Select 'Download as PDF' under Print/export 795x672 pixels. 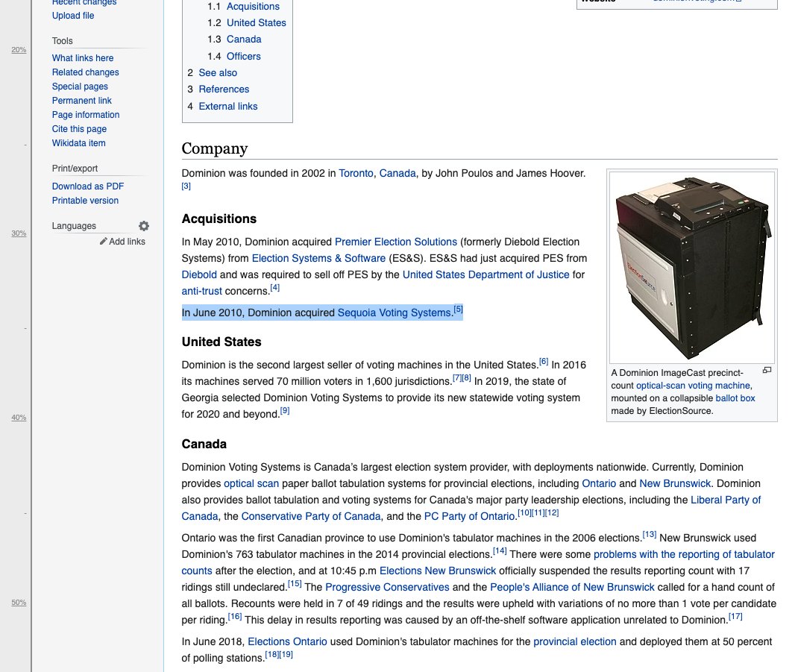pyautogui.click(x=87, y=186)
